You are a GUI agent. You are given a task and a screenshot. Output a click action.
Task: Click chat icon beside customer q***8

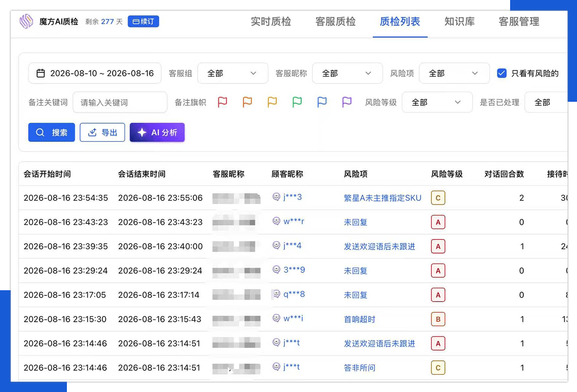[x=276, y=294]
